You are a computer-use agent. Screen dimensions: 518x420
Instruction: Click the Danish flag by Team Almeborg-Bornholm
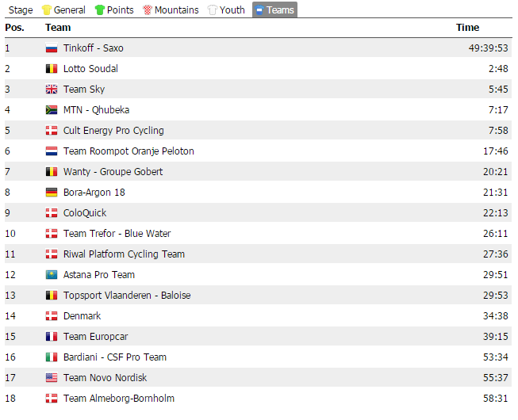52,399
